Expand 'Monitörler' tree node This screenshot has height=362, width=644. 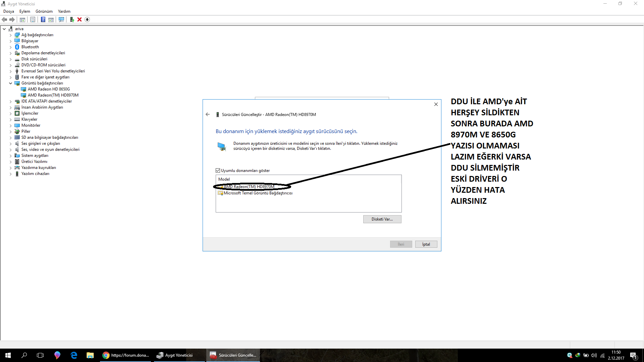pos(10,125)
